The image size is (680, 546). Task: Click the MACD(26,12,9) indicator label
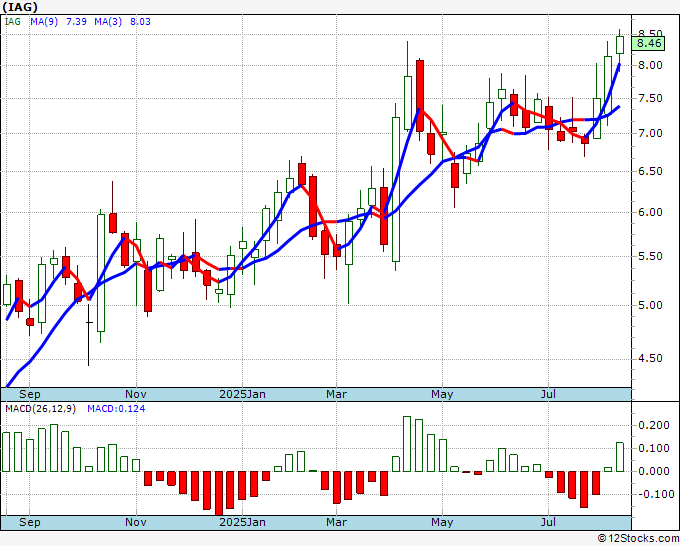(40, 409)
